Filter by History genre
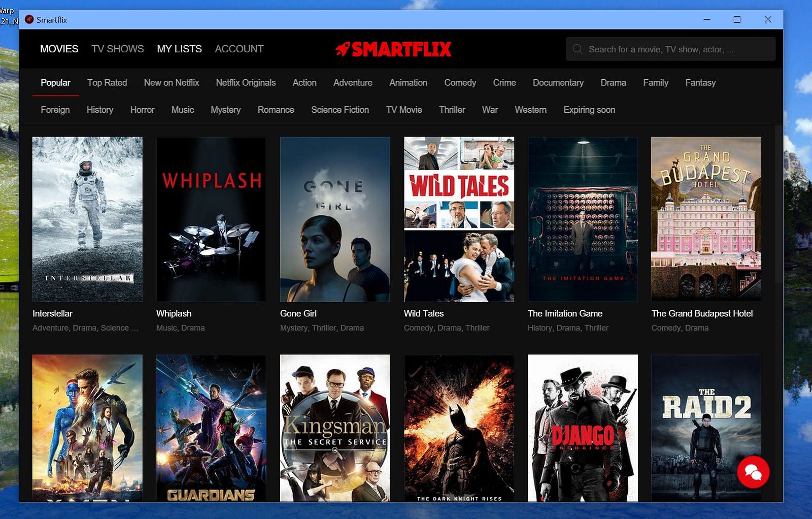 (100, 110)
